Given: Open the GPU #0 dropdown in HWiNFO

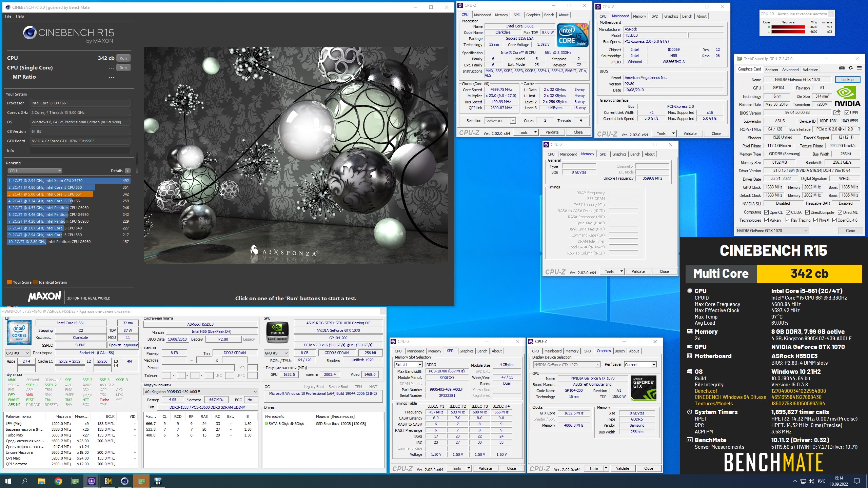Looking at the screenshot, I should 276,353.
